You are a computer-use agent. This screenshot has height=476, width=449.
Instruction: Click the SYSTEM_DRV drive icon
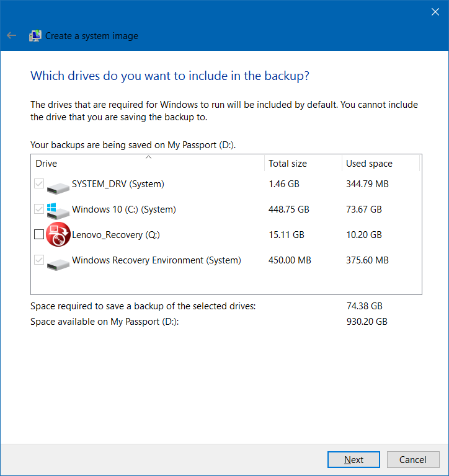[x=59, y=185]
